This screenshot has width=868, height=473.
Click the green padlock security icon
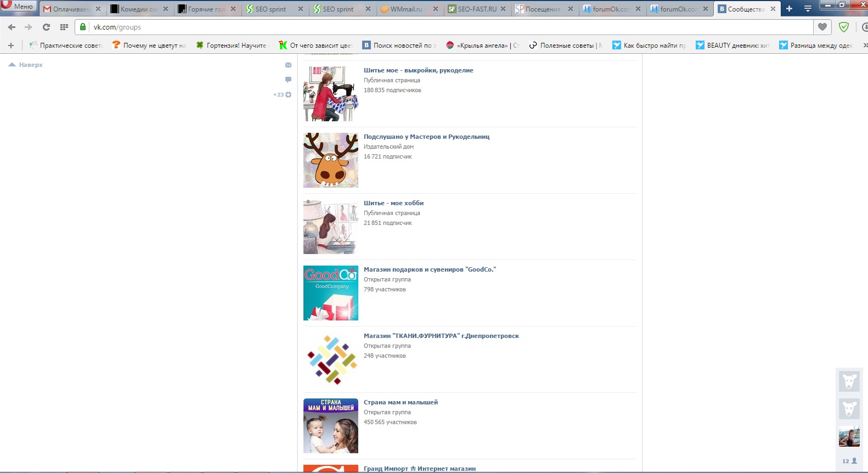[83, 27]
